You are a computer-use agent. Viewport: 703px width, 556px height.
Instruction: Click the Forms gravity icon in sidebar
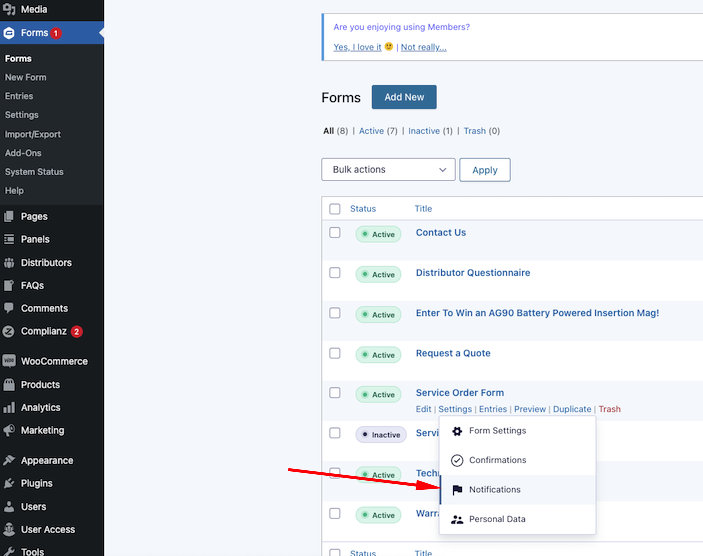pos(9,33)
